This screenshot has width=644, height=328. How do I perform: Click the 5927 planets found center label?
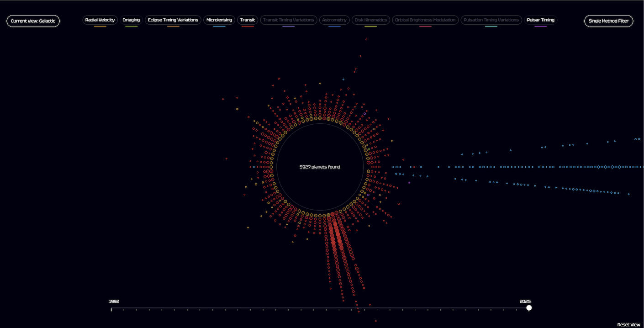click(320, 167)
